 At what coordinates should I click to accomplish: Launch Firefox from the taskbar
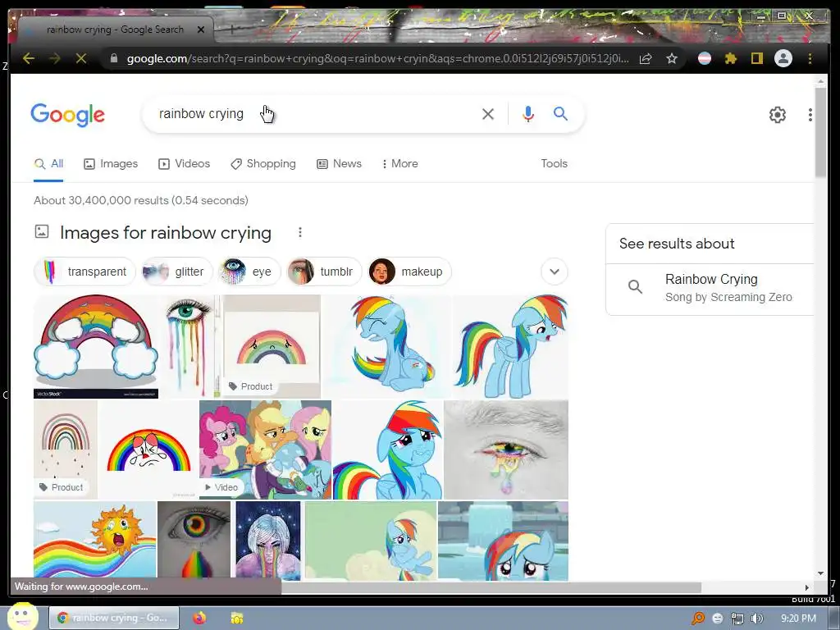pos(199,618)
